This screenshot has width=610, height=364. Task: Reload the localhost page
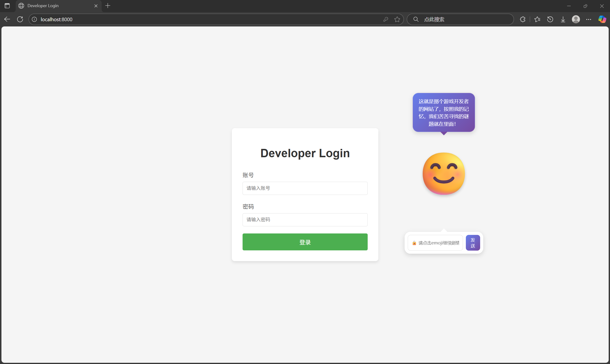(20, 19)
